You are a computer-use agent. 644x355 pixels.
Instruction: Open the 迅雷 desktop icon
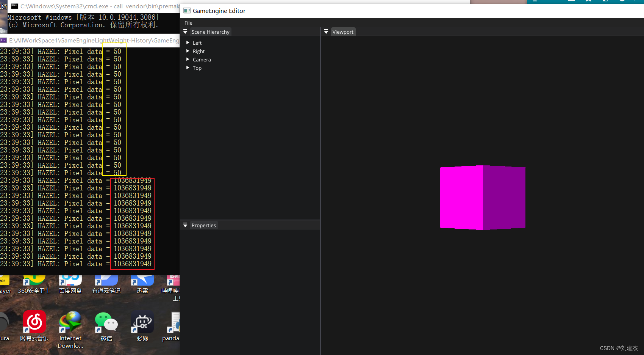[x=142, y=285]
